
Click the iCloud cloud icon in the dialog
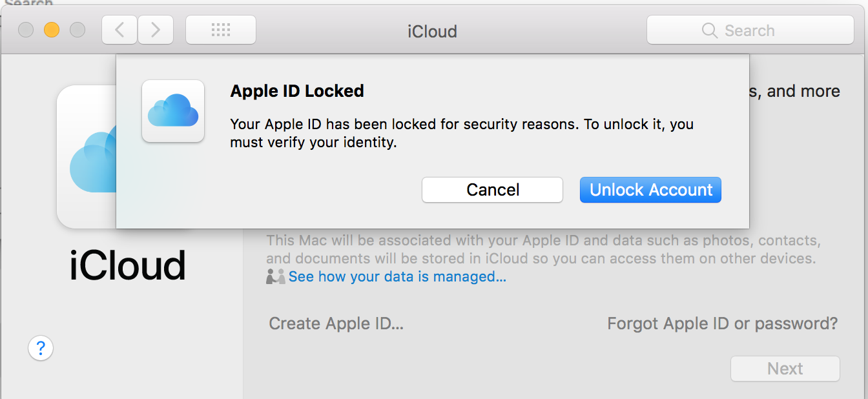pyautogui.click(x=173, y=110)
